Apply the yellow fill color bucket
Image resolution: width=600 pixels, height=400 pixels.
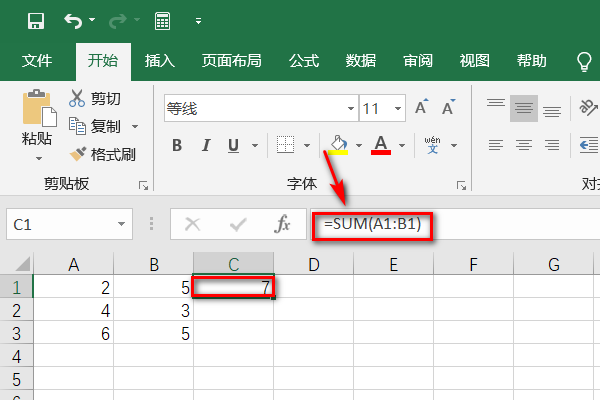click(x=338, y=145)
